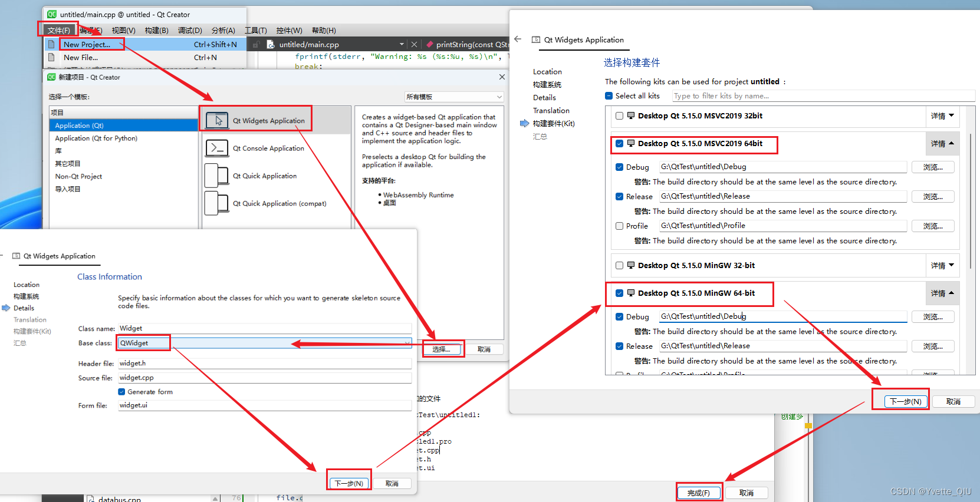Click 下一步(N) in the kit selection dialog

tap(906, 401)
